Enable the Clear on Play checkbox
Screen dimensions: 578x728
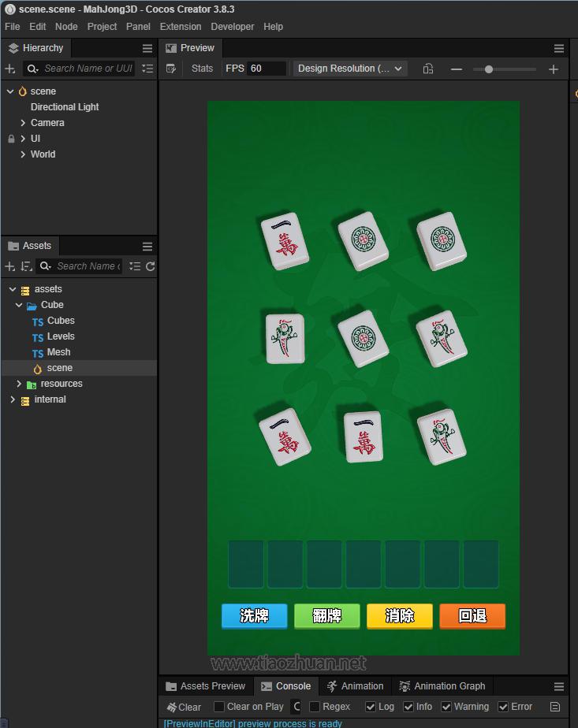[219, 707]
